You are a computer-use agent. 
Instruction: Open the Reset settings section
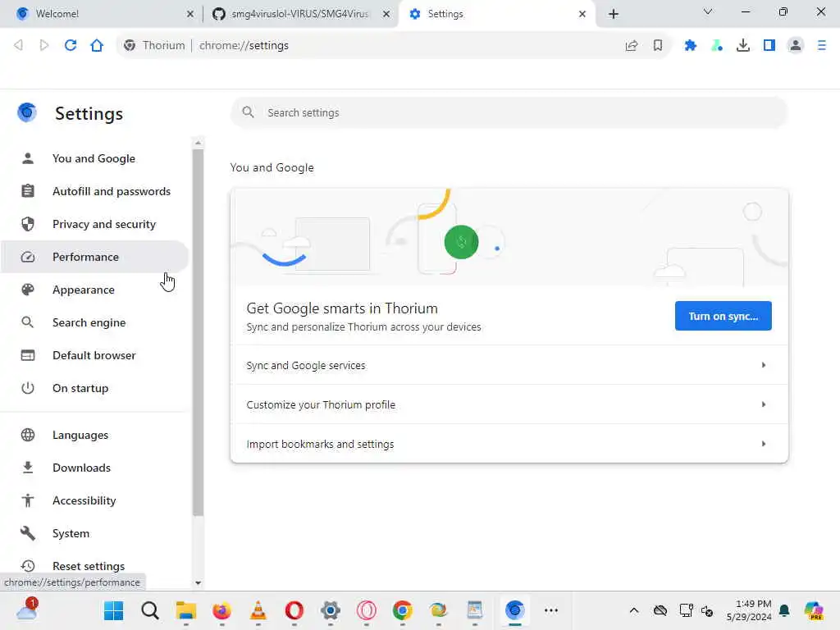94,566
